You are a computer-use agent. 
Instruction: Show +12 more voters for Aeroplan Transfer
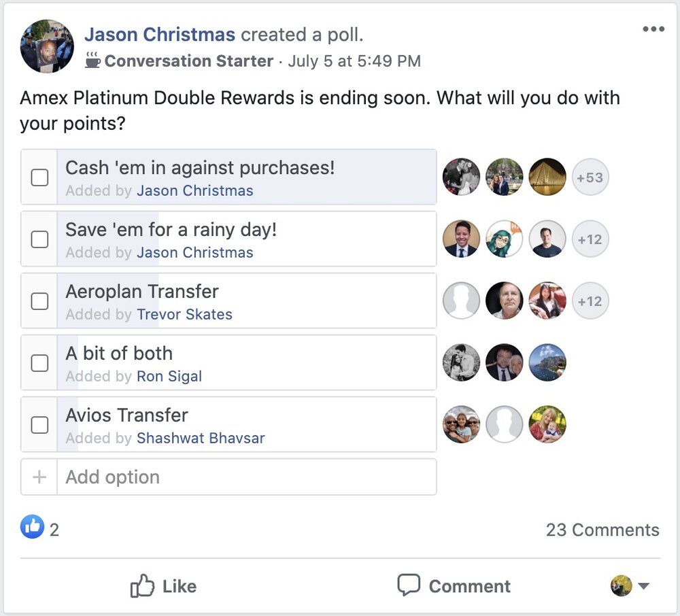(590, 301)
